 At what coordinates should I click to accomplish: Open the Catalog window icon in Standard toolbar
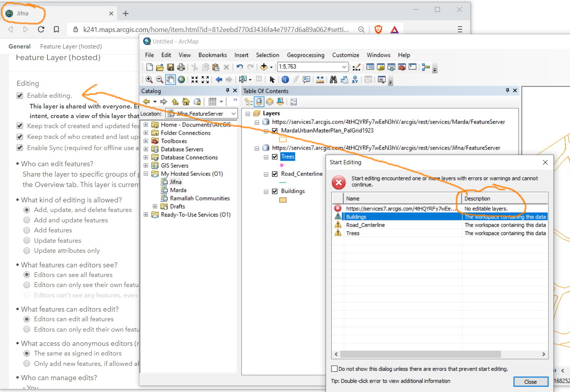point(381,67)
